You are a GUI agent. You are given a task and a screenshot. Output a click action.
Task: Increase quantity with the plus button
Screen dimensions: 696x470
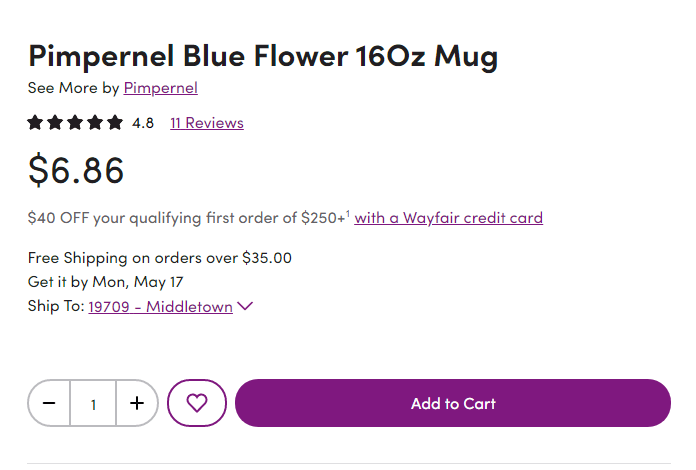pyautogui.click(x=137, y=404)
